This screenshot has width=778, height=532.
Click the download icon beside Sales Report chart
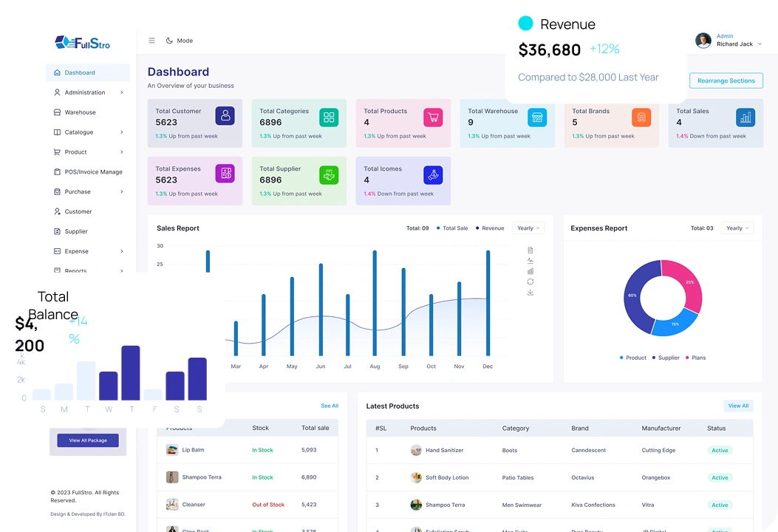tap(530, 293)
